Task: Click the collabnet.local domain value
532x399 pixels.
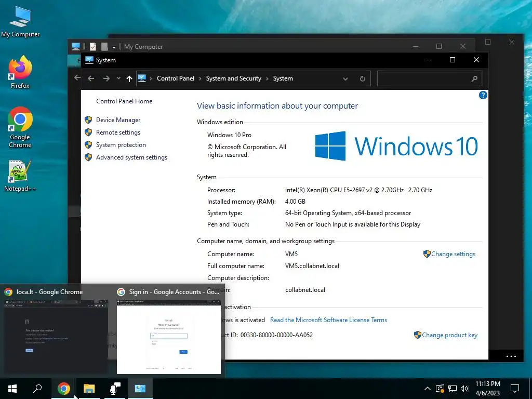Action: click(305, 290)
